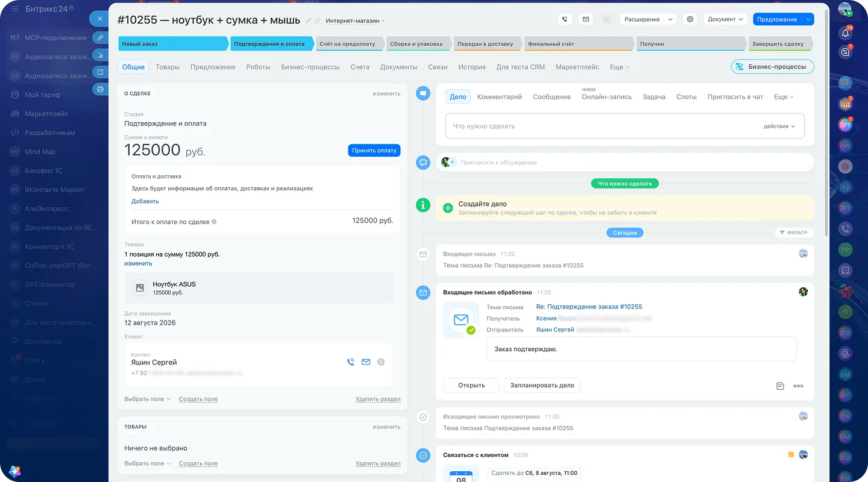Call Яшин Сергей using the contact card phone icon
This screenshot has height=482, width=868.
(x=351, y=362)
